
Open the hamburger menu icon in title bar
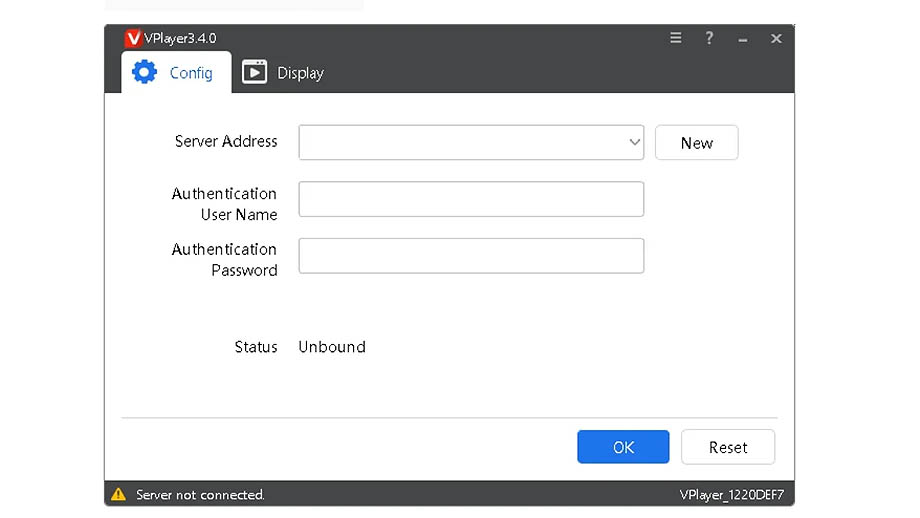pos(675,38)
